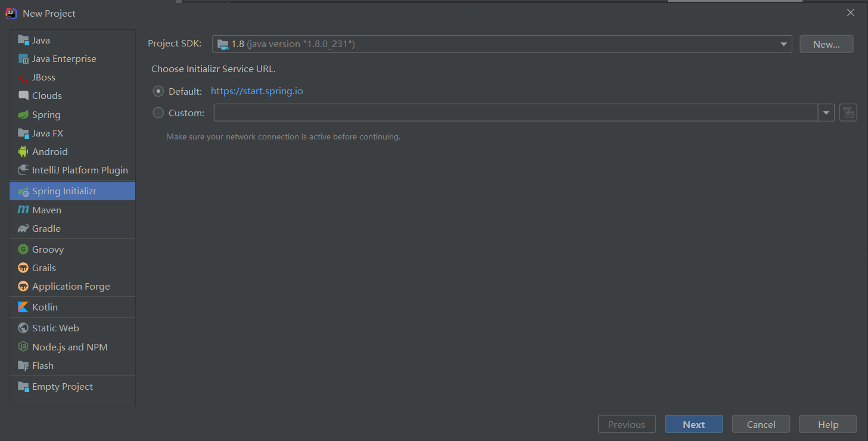
Task: Click the green Spring leaf icon
Action: [23, 114]
